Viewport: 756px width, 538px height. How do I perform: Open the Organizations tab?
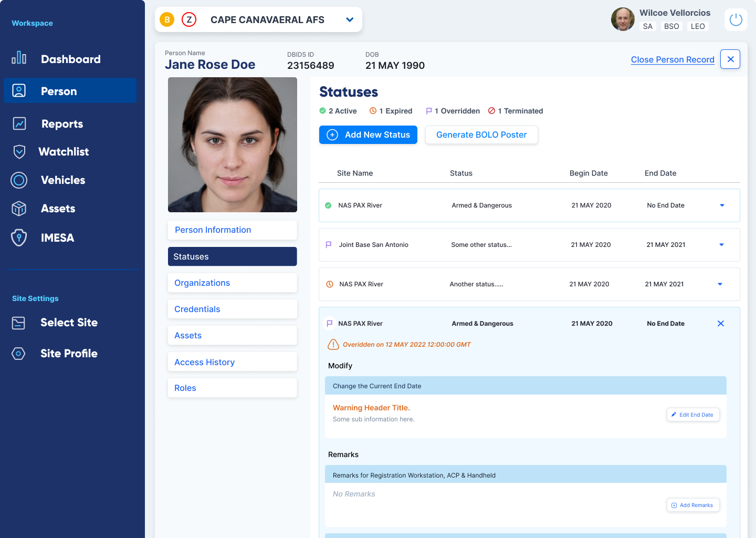coord(233,283)
